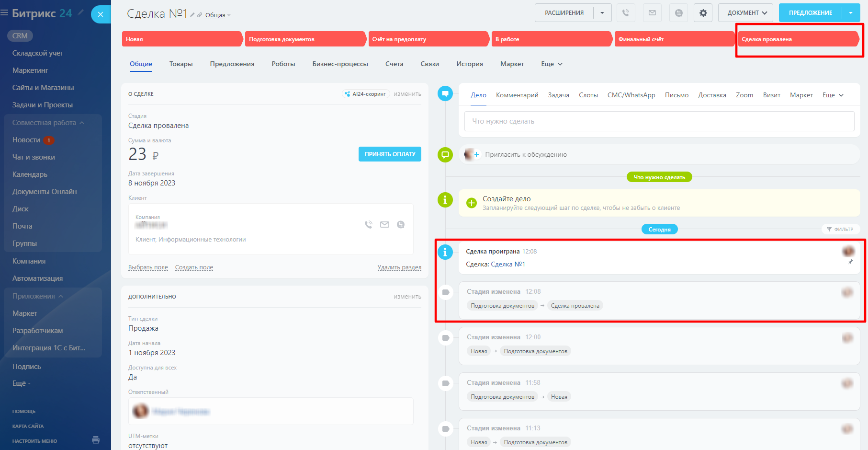Close the deal slider with the X button

pyautogui.click(x=101, y=14)
